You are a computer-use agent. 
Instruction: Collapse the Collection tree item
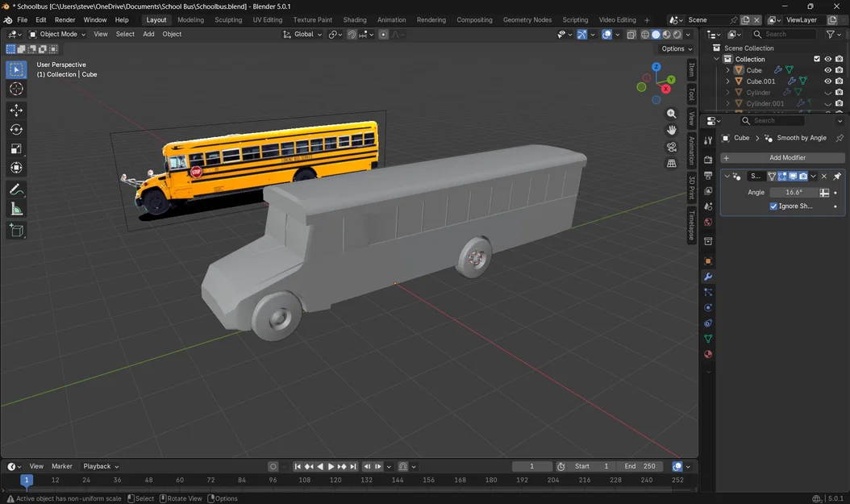[717, 59]
